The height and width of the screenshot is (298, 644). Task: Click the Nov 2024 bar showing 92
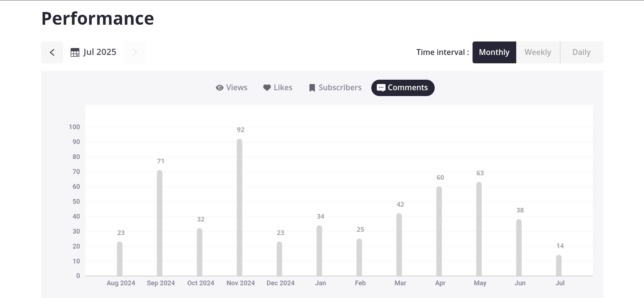click(x=240, y=207)
